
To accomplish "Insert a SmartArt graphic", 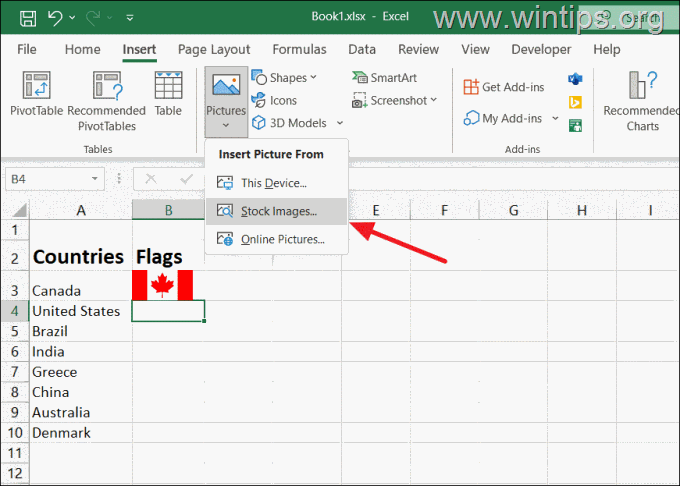I will (385, 78).
